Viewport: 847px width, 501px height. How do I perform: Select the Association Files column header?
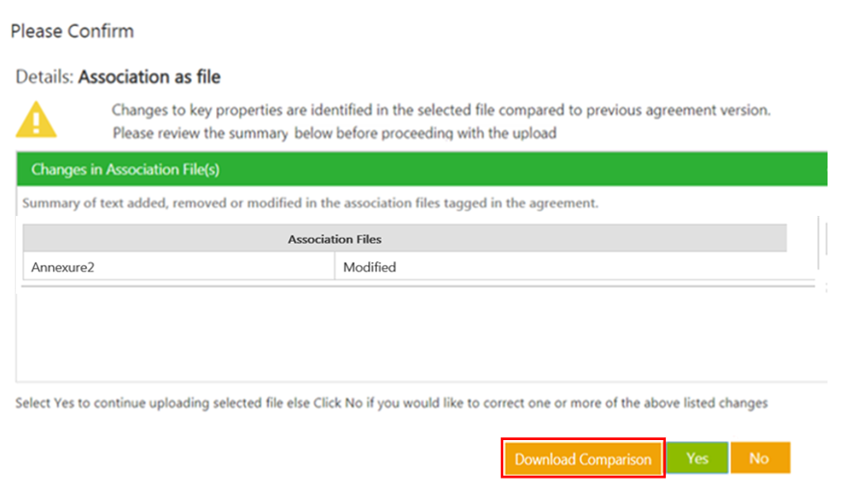click(x=334, y=239)
